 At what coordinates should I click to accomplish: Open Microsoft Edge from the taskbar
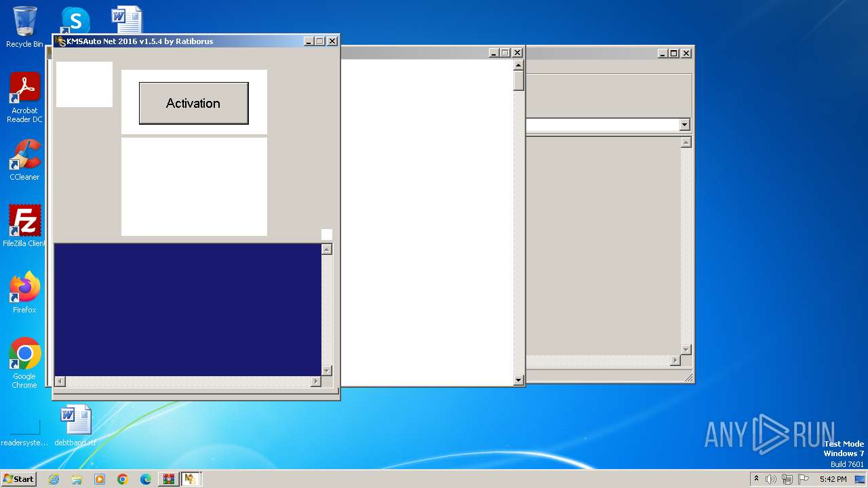146,479
